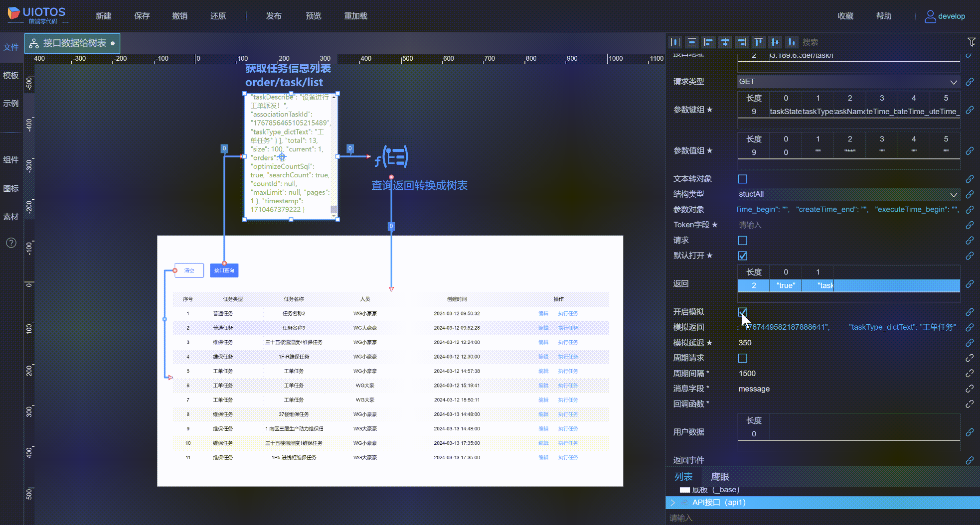Click the link icon beside 请求类型
This screenshot has height=525, width=980.
970,82
